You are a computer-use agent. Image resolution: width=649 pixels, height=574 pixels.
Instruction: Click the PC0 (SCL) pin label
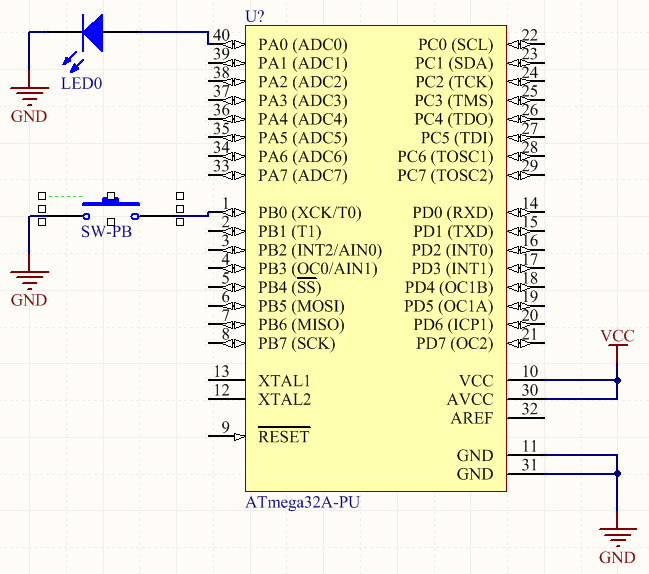pyautogui.click(x=455, y=44)
